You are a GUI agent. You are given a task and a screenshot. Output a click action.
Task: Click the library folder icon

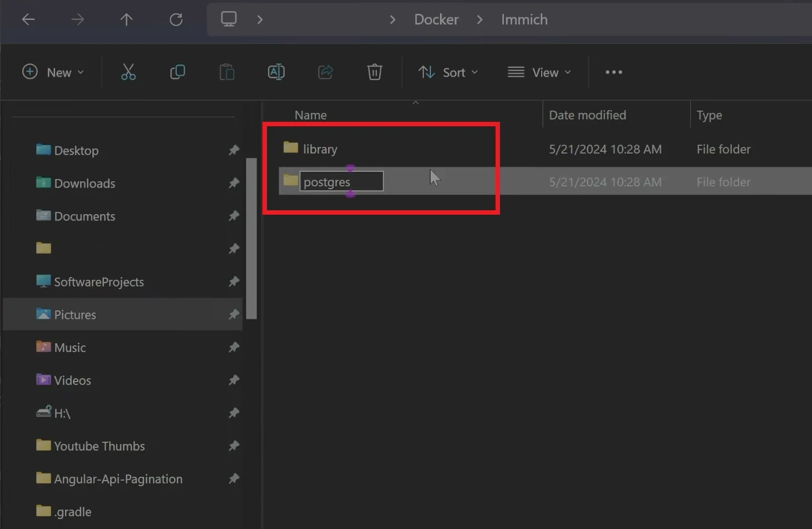point(291,147)
